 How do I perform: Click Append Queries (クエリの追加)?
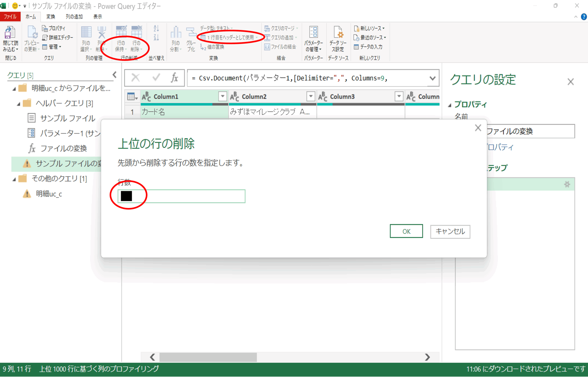pos(281,37)
